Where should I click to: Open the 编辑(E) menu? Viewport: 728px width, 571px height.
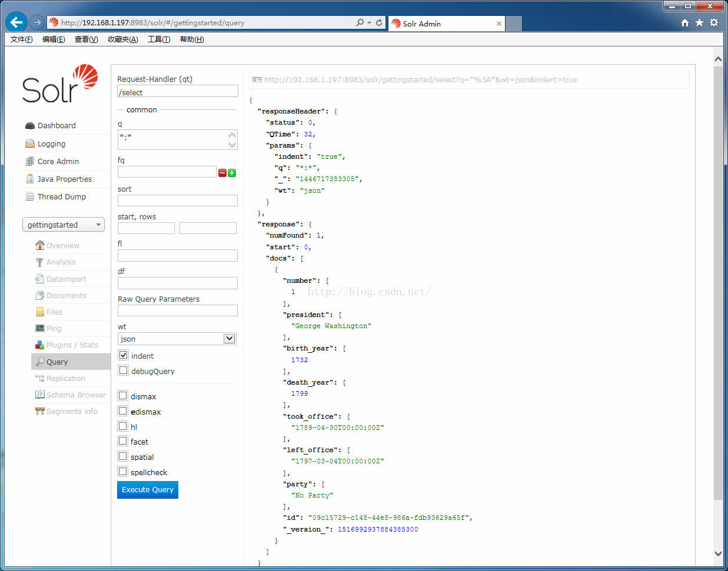(54, 39)
